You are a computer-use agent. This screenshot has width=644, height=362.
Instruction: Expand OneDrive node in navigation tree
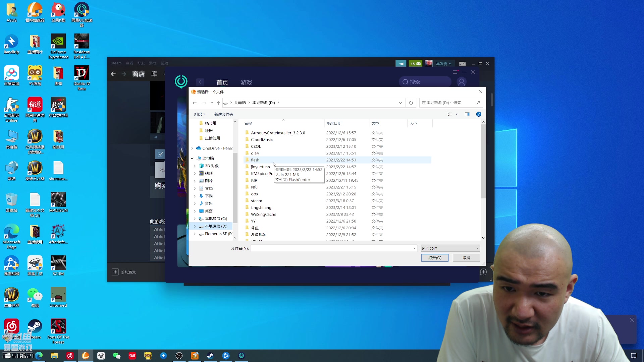[192, 148]
